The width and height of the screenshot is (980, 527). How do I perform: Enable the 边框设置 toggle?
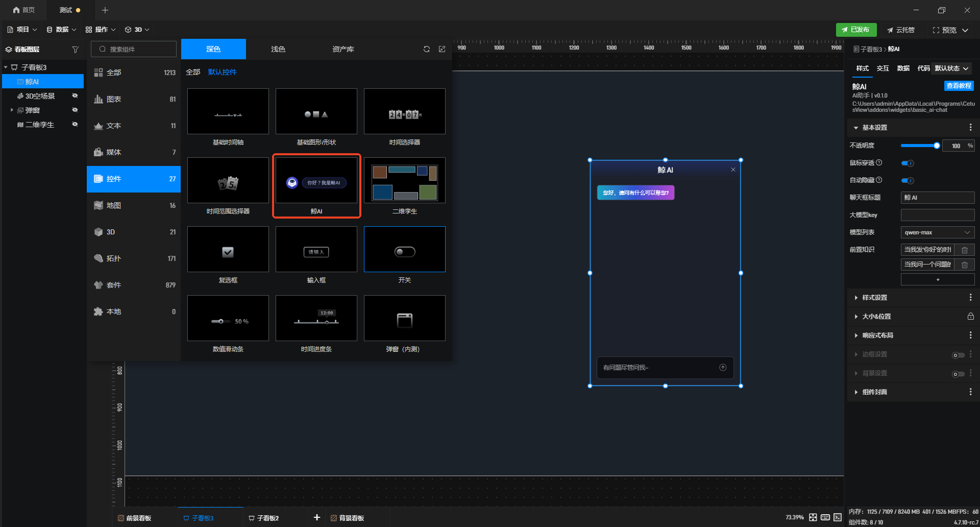click(x=958, y=355)
